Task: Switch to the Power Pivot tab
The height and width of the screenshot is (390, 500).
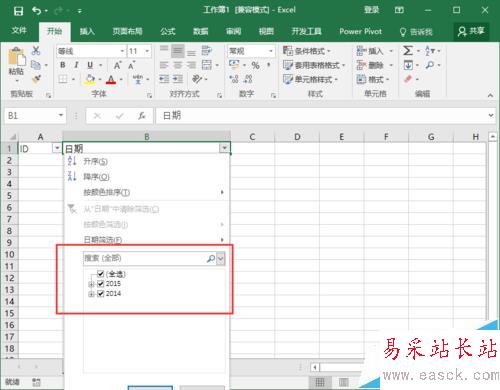Action: pos(360,31)
